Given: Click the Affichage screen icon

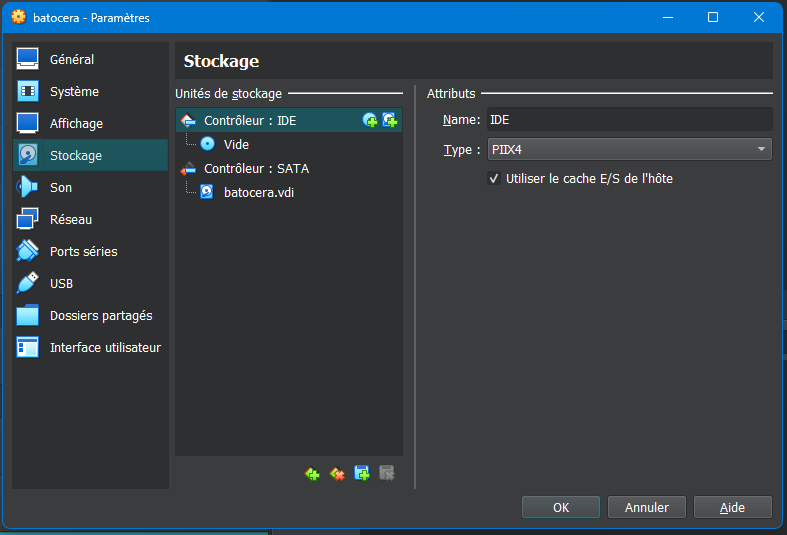Looking at the screenshot, I should click(x=28, y=123).
